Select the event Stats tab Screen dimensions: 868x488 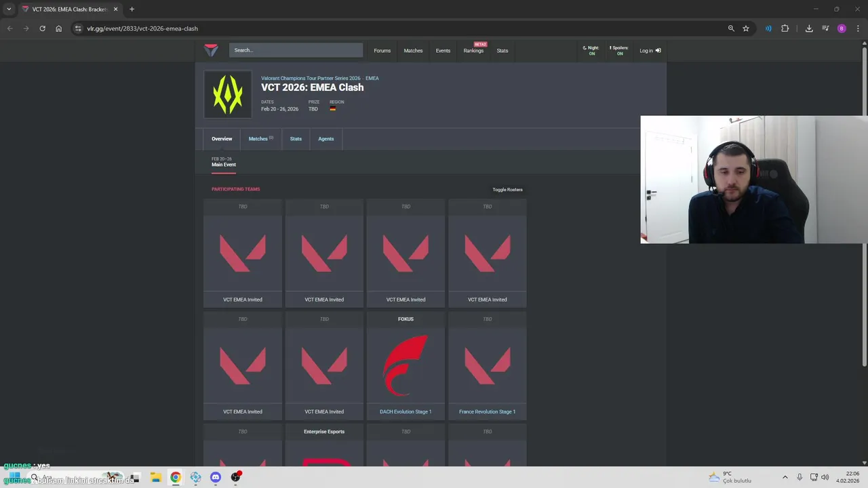click(296, 139)
